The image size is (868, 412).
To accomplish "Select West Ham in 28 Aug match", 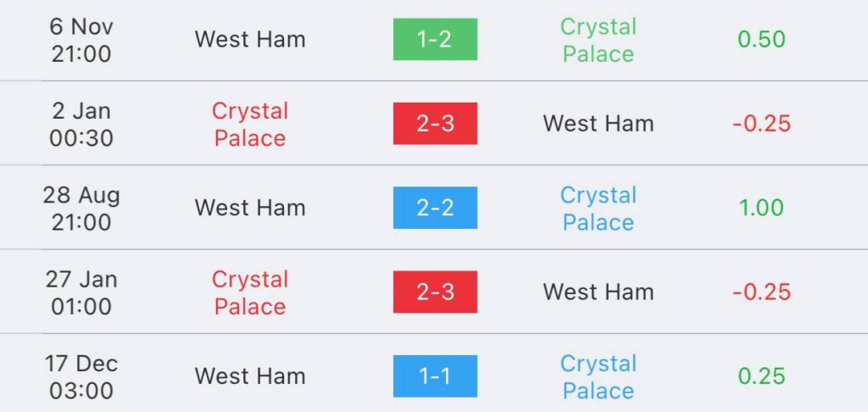I will pyautogui.click(x=250, y=208).
